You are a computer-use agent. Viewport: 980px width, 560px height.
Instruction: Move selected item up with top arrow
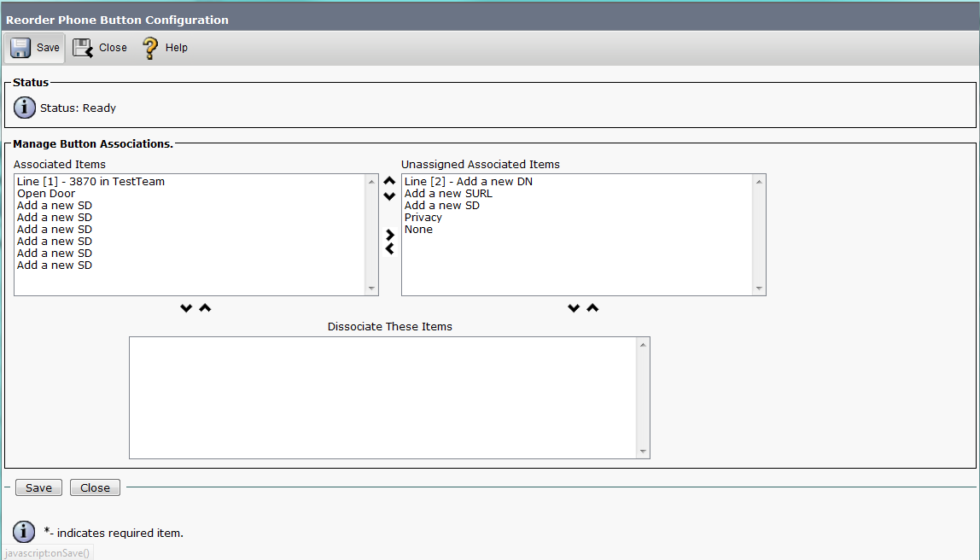[390, 181]
